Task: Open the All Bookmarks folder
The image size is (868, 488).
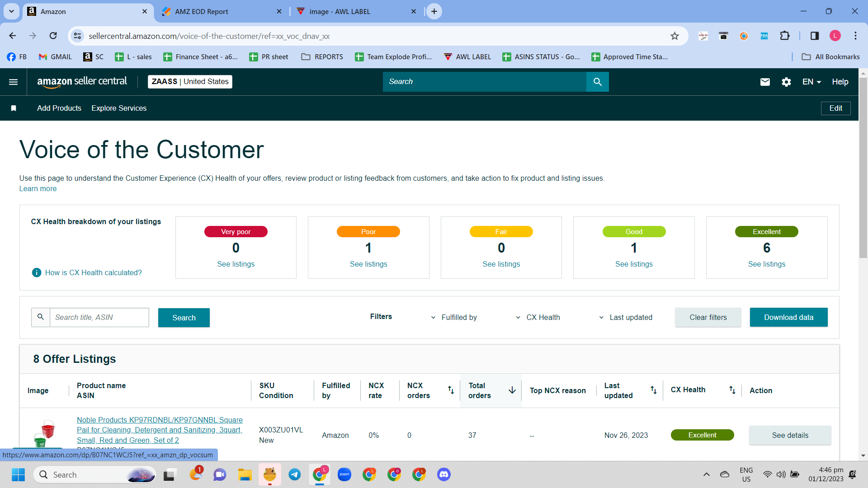Action: [x=830, y=56]
